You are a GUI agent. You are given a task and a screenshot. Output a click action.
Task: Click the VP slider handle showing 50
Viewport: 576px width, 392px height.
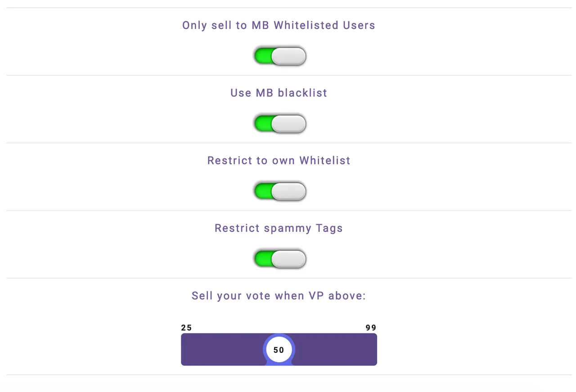(279, 350)
